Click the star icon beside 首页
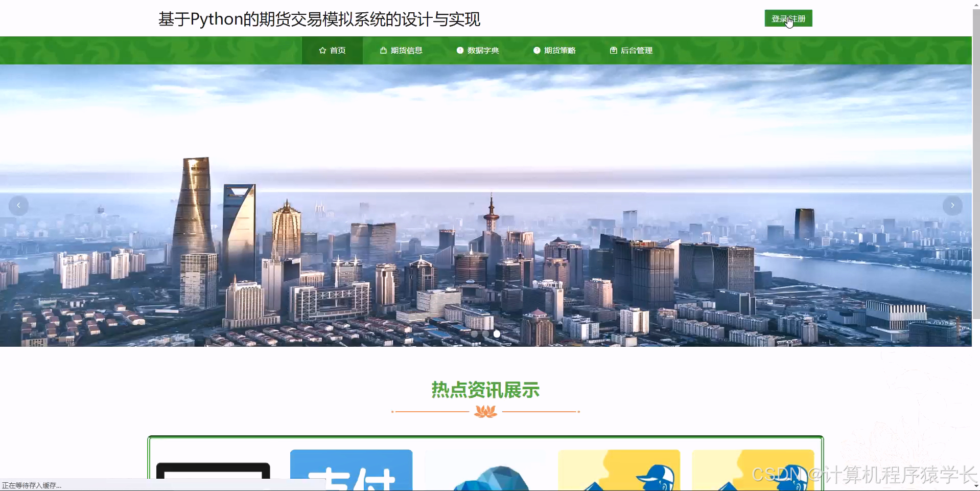Viewport: 980px width, 491px height. coord(322,50)
